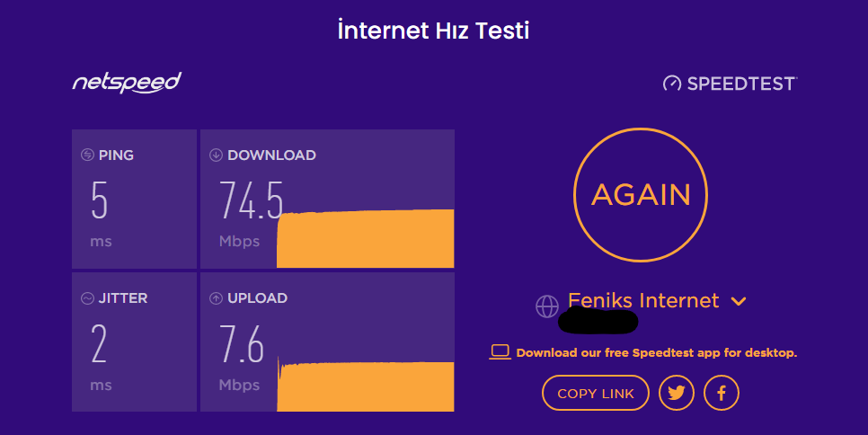The height and width of the screenshot is (435, 868).
Task: Click the globe icon next to server name
Action: (x=546, y=306)
